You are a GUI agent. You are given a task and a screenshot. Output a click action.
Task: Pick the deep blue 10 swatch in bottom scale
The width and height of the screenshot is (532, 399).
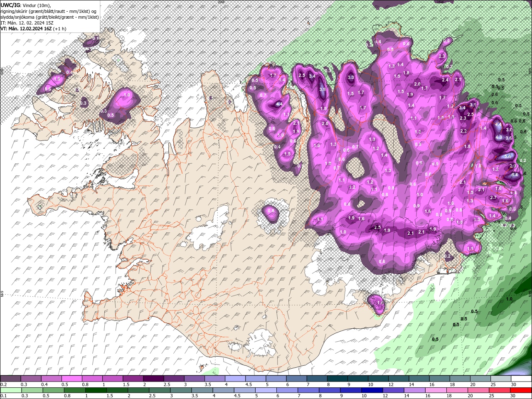[371, 390]
